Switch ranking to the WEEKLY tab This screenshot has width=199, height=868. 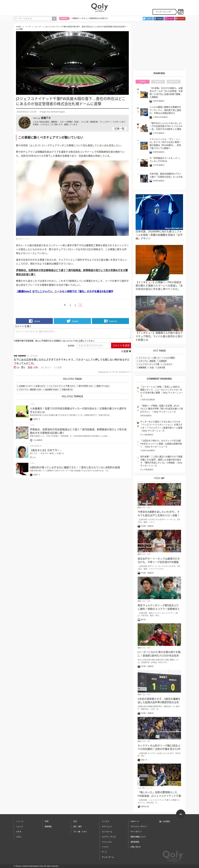tap(158, 82)
